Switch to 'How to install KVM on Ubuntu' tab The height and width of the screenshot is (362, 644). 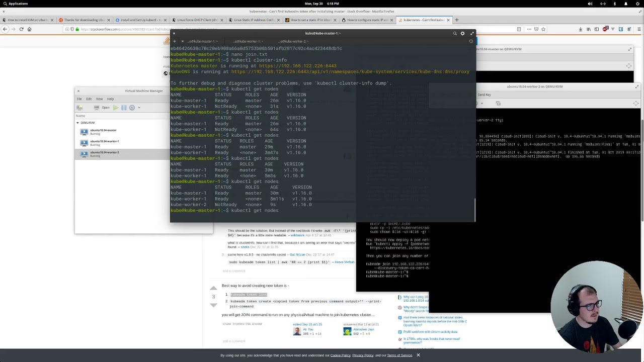pyautogui.click(x=27, y=20)
